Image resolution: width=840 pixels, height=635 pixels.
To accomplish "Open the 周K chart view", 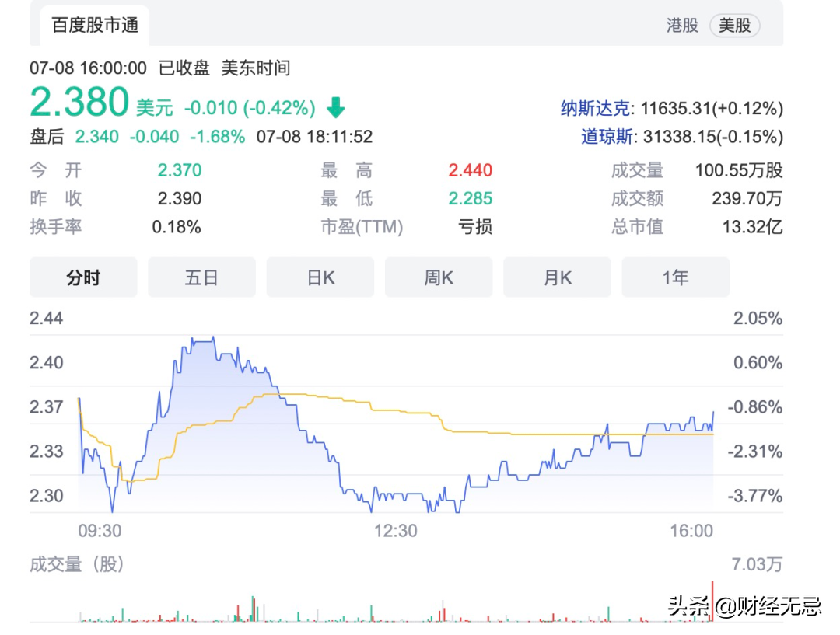I will [x=439, y=277].
